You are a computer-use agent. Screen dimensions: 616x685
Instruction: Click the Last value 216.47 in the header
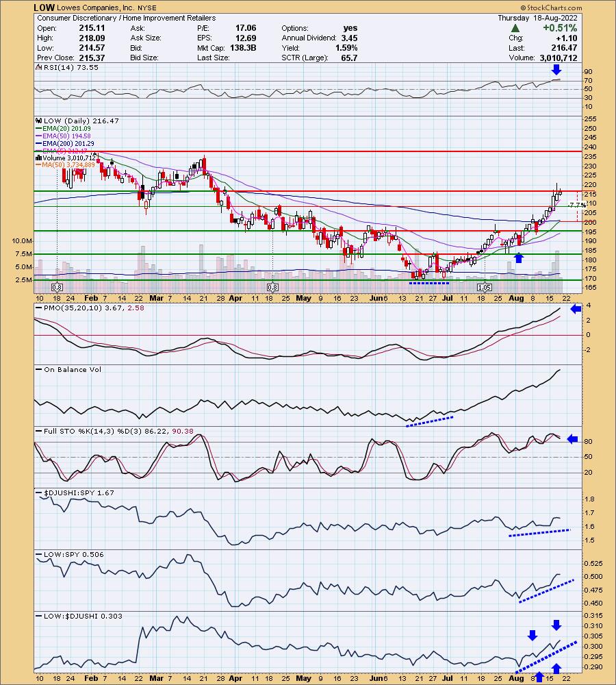click(564, 48)
